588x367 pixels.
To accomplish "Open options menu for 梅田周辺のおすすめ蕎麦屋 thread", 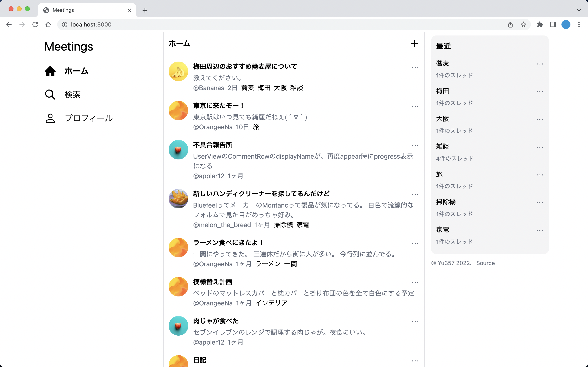I will (415, 67).
